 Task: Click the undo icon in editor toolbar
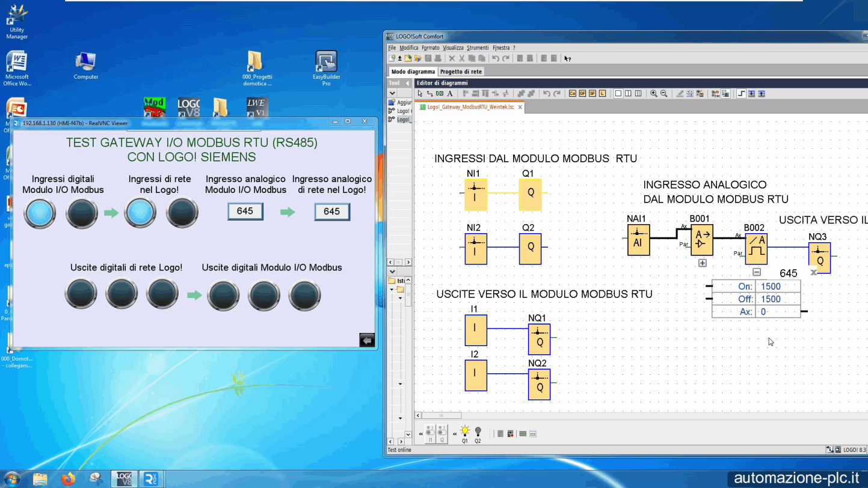tap(547, 93)
